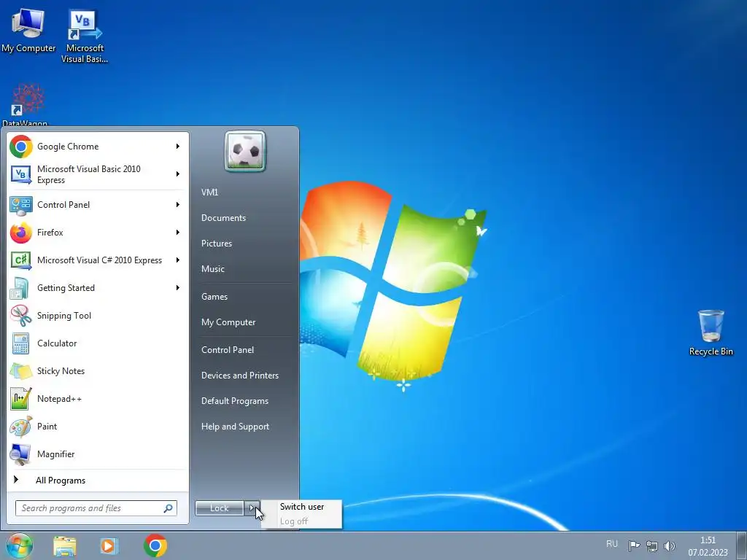
Task: Click the soccer ball user picture
Action: 245,152
